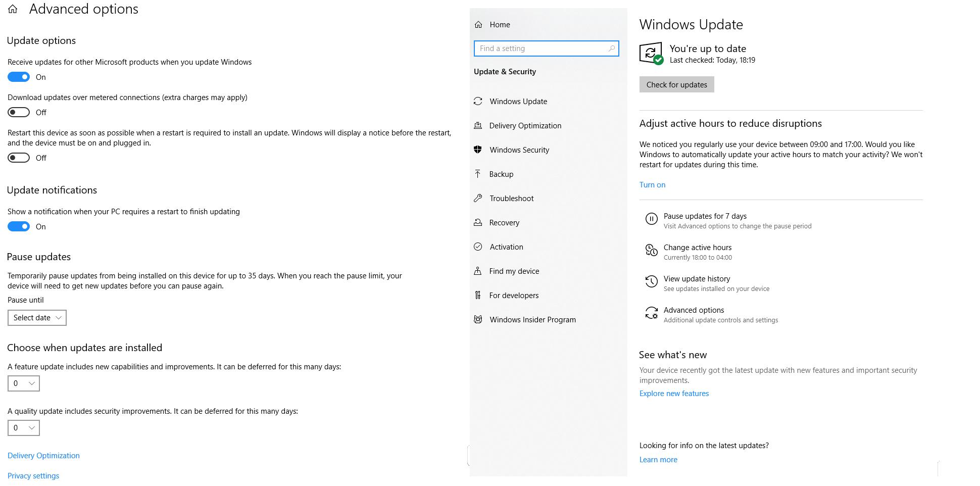
Task: Click the pause icon next to Pause updates for 7 days
Action: click(652, 219)
